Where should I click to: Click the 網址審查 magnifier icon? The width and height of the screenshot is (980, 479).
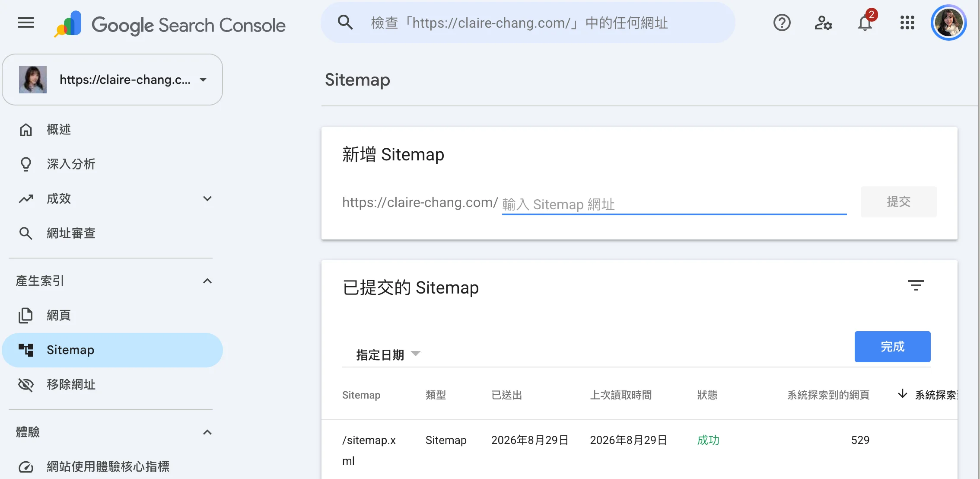26,233
